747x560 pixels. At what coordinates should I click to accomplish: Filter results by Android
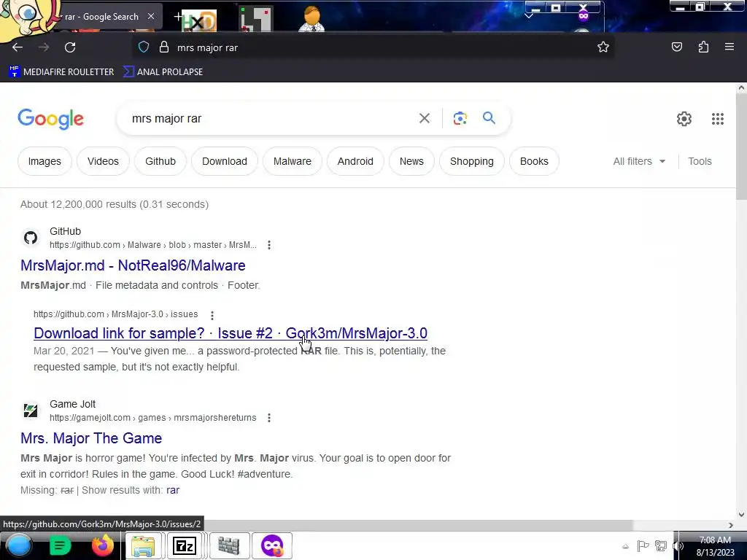pos(355,161)
